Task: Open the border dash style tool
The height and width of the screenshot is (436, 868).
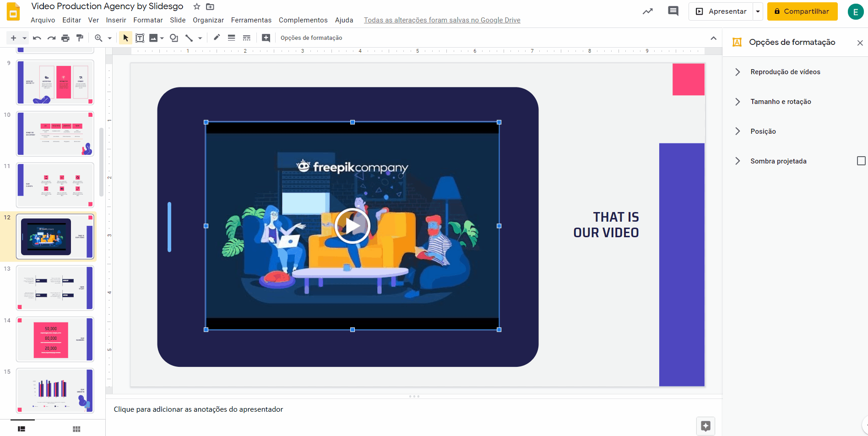Action: (x=247, y=38)
